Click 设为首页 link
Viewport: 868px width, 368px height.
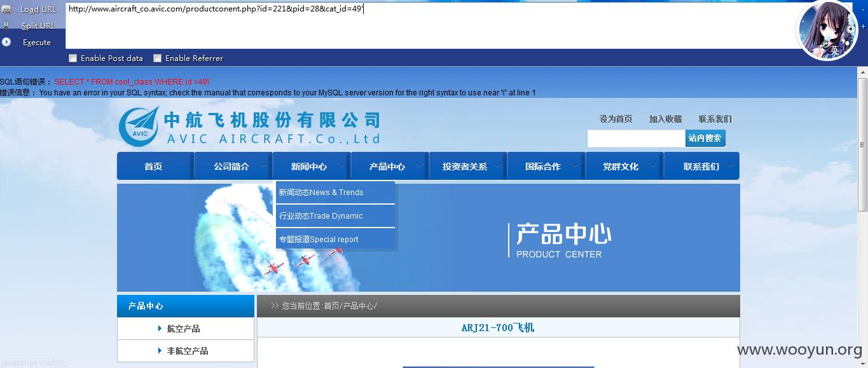(x=616, y=119)
